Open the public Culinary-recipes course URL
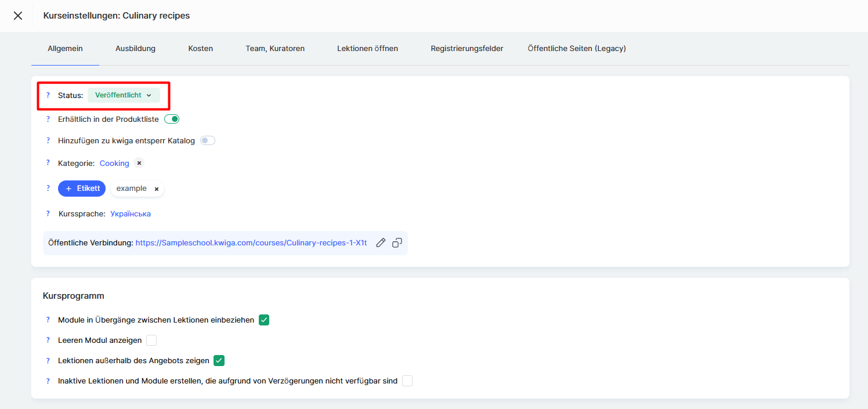 pos(251,243)
